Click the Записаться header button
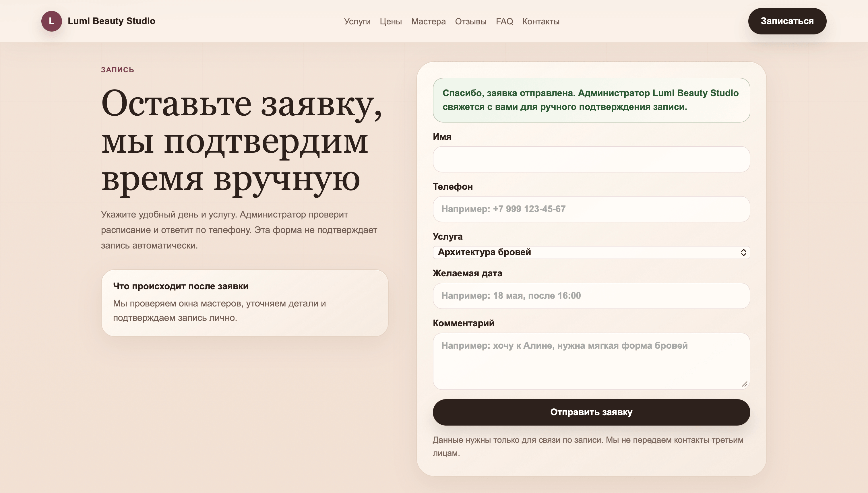The width and height of the screenshot is (868, 493). [x=787, y=21]
